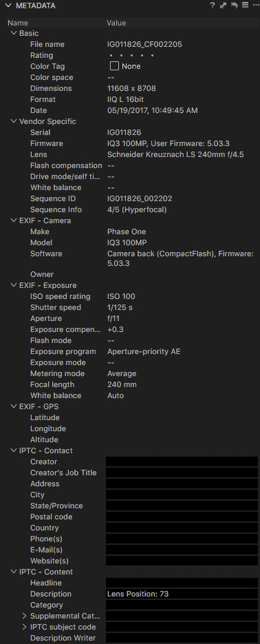Collapse the EXIF - Camera section

point(14,220)
